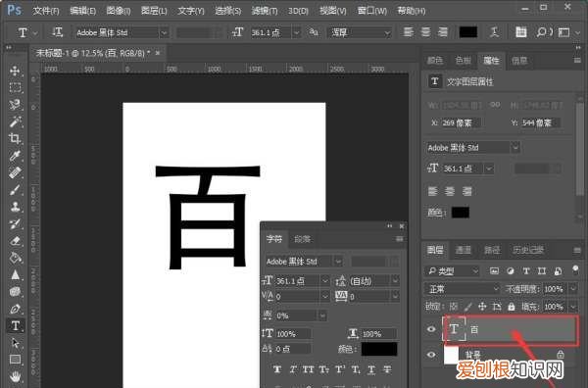Toggle lock all for layer
588x388 pixels.
click(512, 307)
